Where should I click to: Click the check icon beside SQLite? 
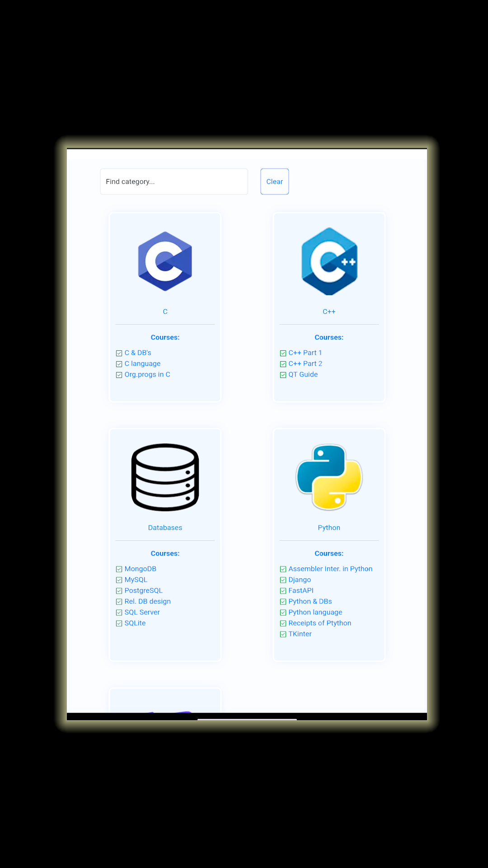pos(119,623)
